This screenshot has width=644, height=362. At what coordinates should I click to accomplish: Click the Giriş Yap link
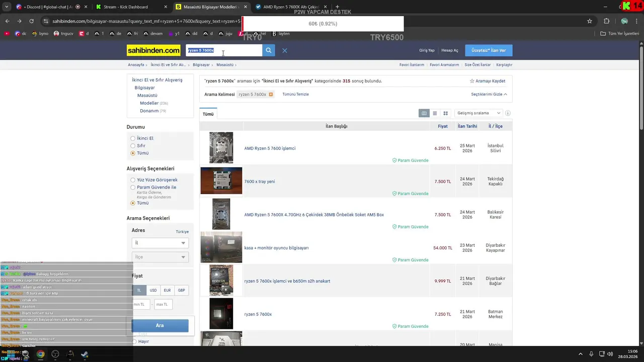click(x=427, y=50)
